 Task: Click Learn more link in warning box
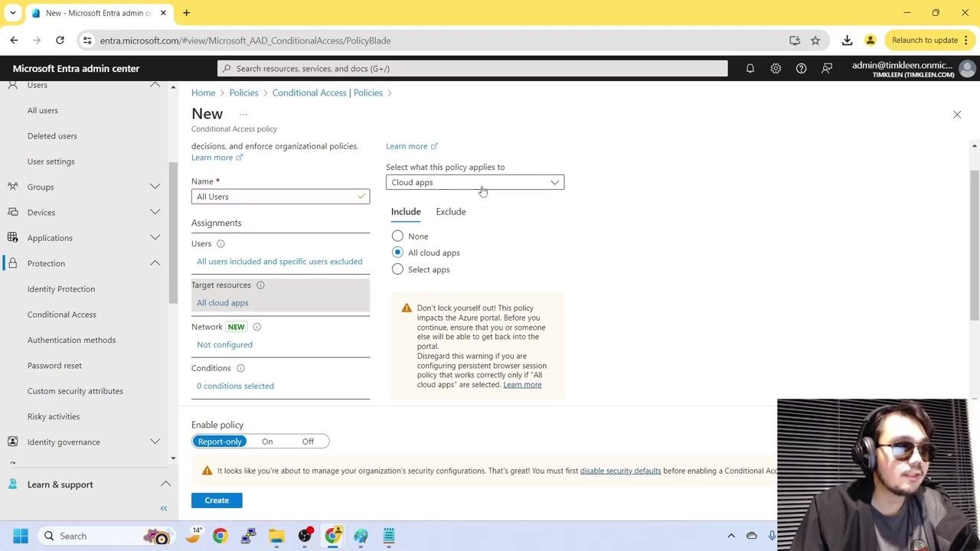point(522,385)
